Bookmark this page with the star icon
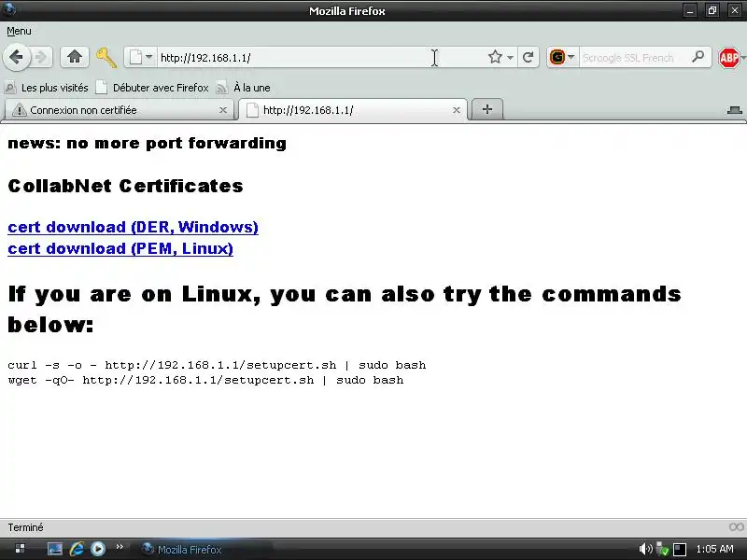Viewport: 747px width, 560px height. pyautogui.click(x=495, y=57)
